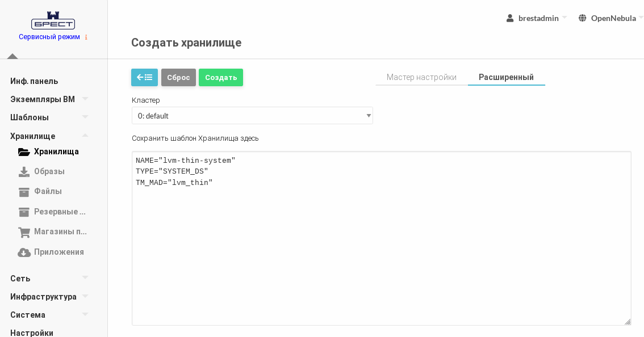Open the Storages folder icon
Viewport: 644px width, 337px height.
pos(24,152)
